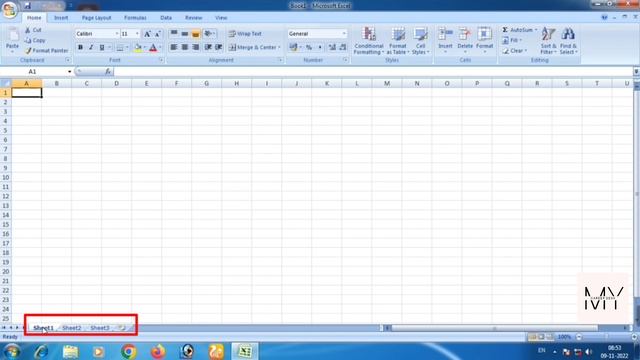Decrease decimal places
This screenshot has height=360, width=640.
point(343,47)
